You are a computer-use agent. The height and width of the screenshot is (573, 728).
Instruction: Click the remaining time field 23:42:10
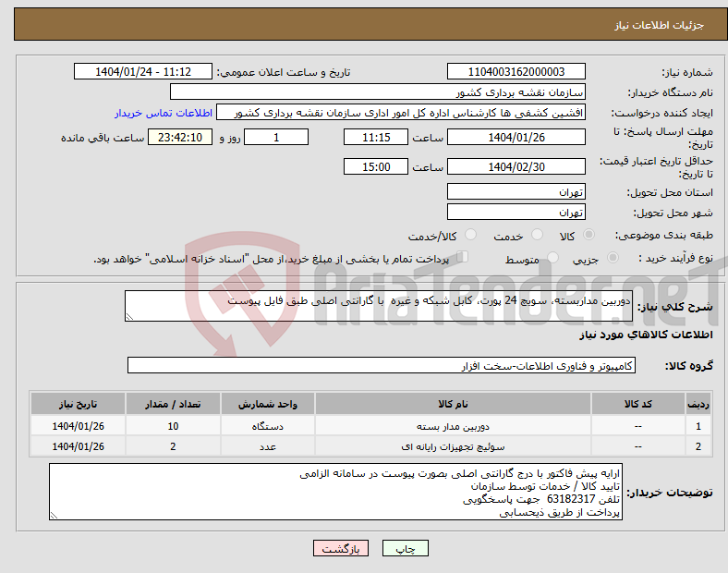(x=179, y=137)
